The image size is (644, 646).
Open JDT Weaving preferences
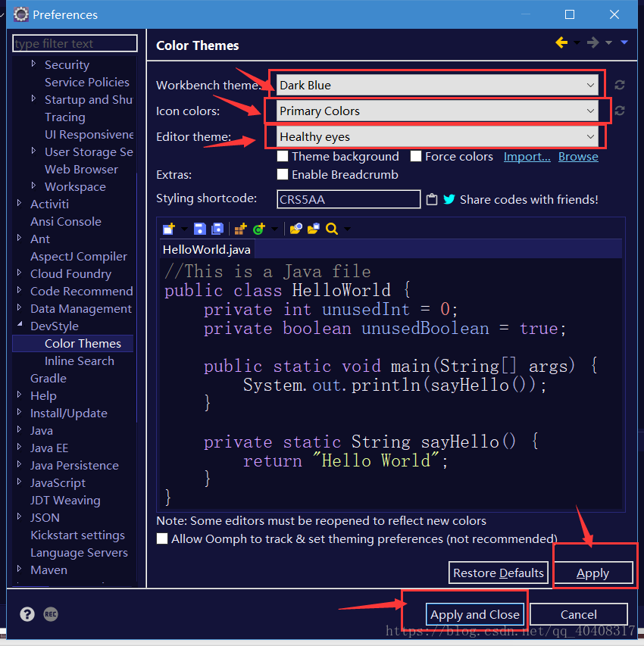[65, 500]
